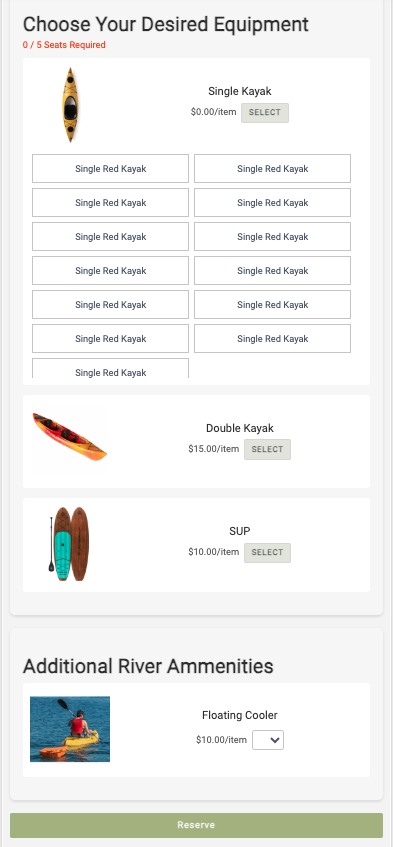The image size is (393, 847).
Task: Open the Floating Cooler quantity dropdown
Action: 268,740
